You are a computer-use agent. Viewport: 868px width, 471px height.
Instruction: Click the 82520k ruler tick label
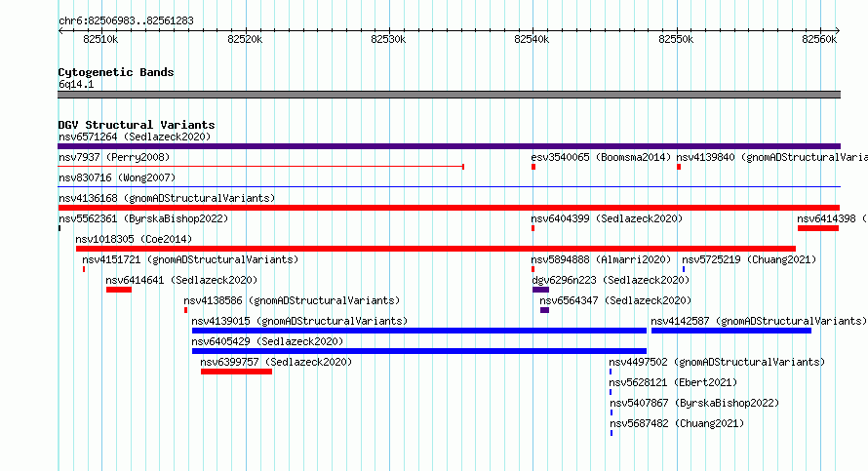coord(245,39)
